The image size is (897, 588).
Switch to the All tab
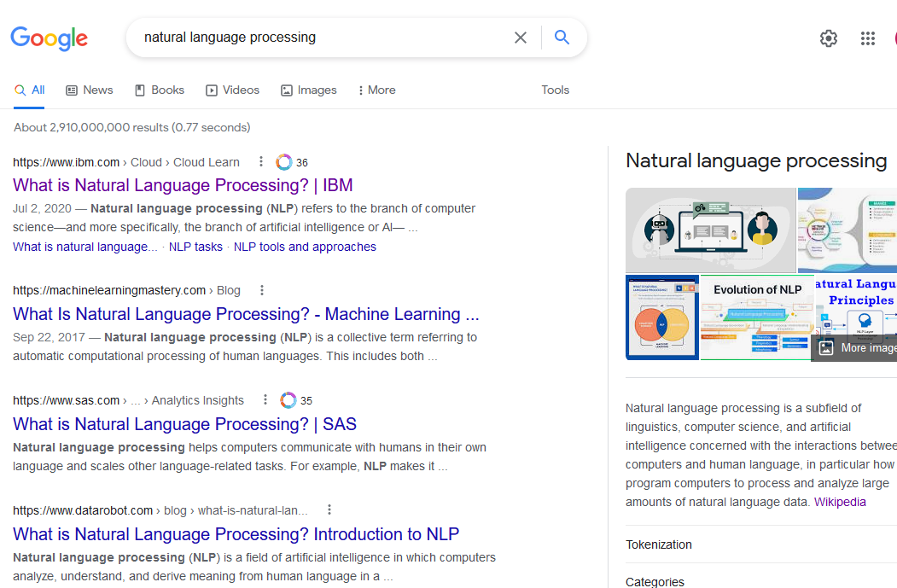click(30, 90)
